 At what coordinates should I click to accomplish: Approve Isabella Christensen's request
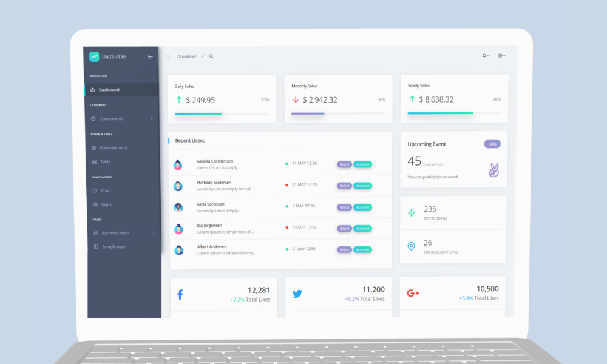362,164
